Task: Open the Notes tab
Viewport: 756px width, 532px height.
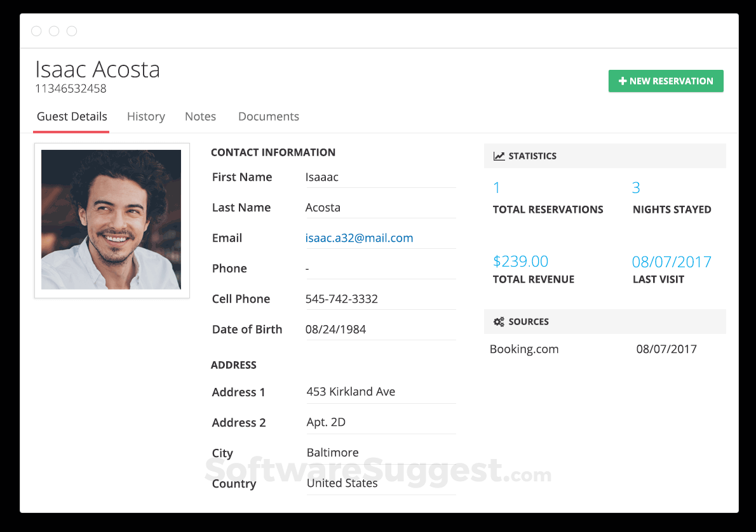Action: point(200,116)
